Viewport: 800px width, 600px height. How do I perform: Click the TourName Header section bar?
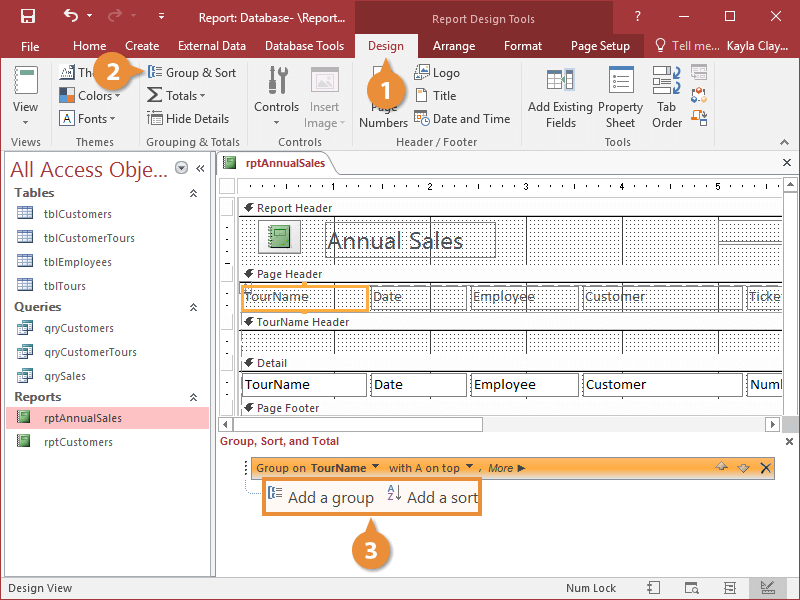[510, 322]
